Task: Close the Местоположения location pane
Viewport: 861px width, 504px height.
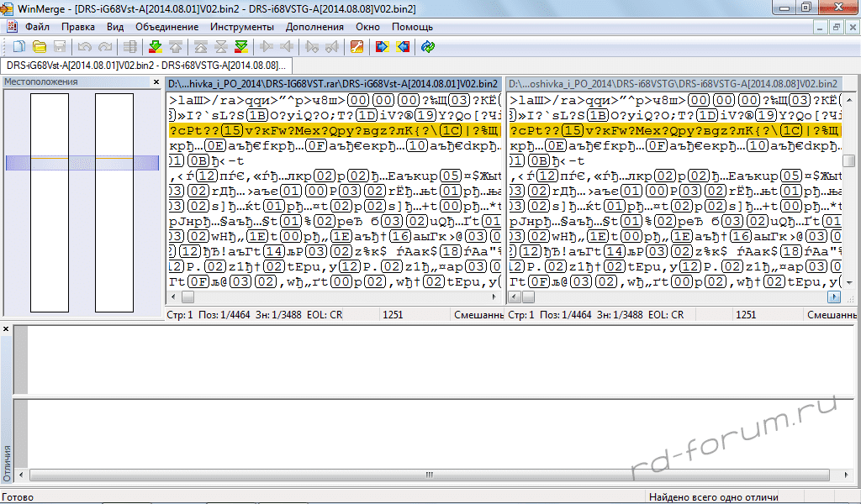Action: (x=156, y=81)
